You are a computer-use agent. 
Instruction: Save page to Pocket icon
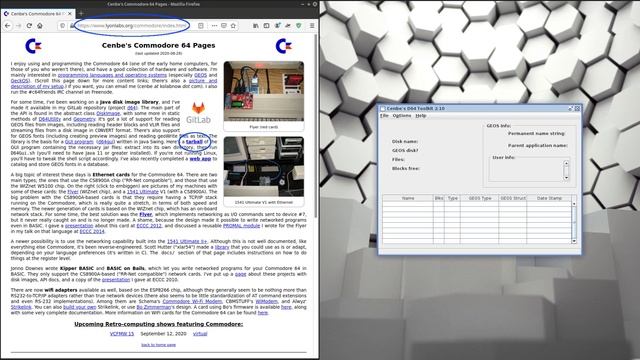click(x=224, y=25)
